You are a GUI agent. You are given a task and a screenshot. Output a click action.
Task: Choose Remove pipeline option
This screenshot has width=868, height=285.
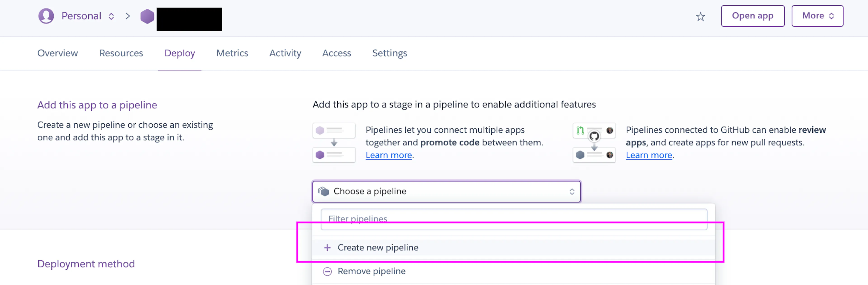click(x=514, y=271)
